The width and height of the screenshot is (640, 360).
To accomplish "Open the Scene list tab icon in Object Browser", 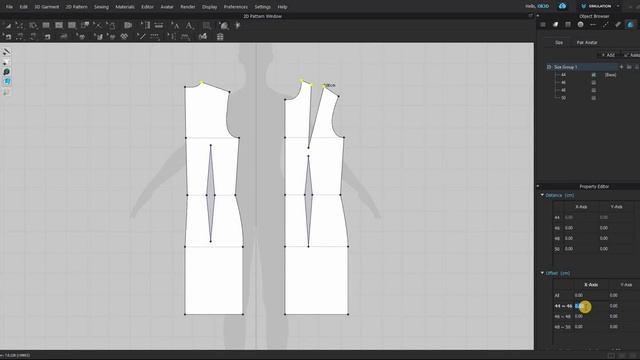I will coord(542,24).
